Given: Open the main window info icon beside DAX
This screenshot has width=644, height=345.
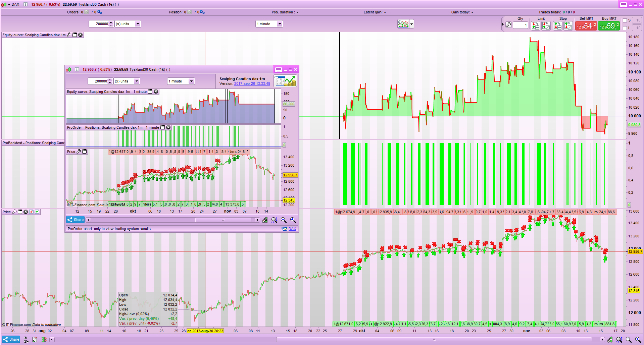Looking at the screenshot, I should point(25,4).
